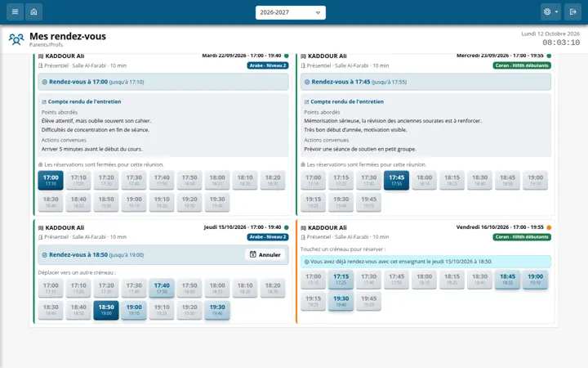
Task: Click 'Difficultés de concentration en fin de séance.'
Action: pos(96,130)
